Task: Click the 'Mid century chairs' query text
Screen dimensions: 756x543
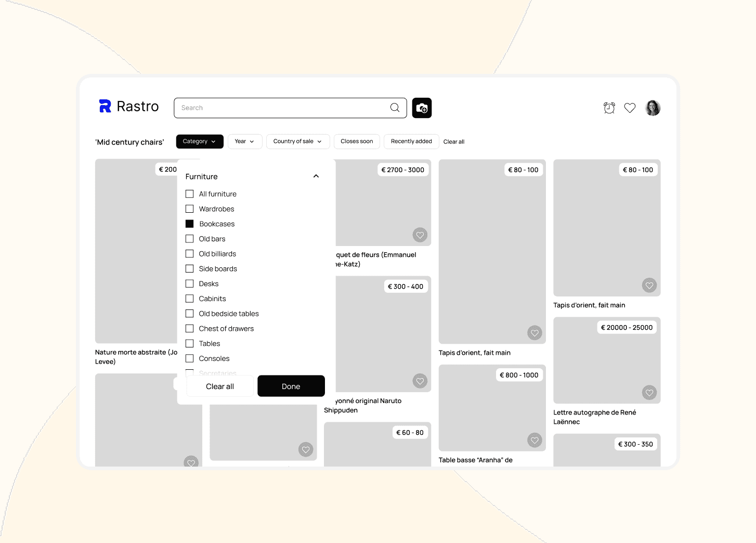Action: [x=129, y=142]
